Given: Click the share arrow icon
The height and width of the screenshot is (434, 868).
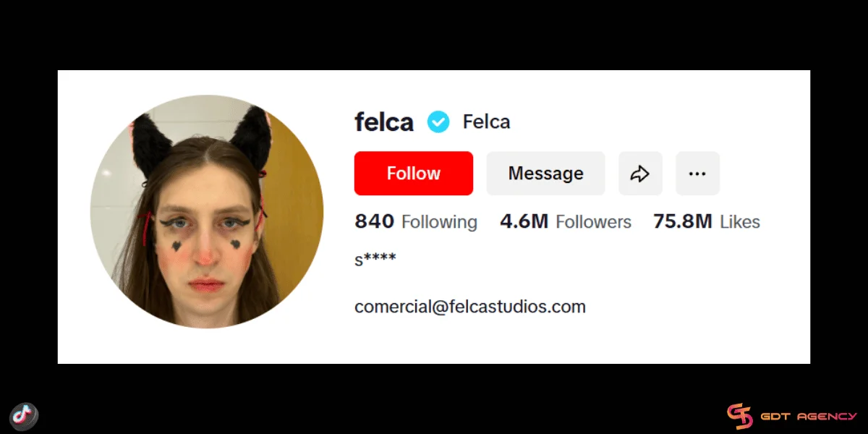Looking at the screenshot, I should click(640, 174).
